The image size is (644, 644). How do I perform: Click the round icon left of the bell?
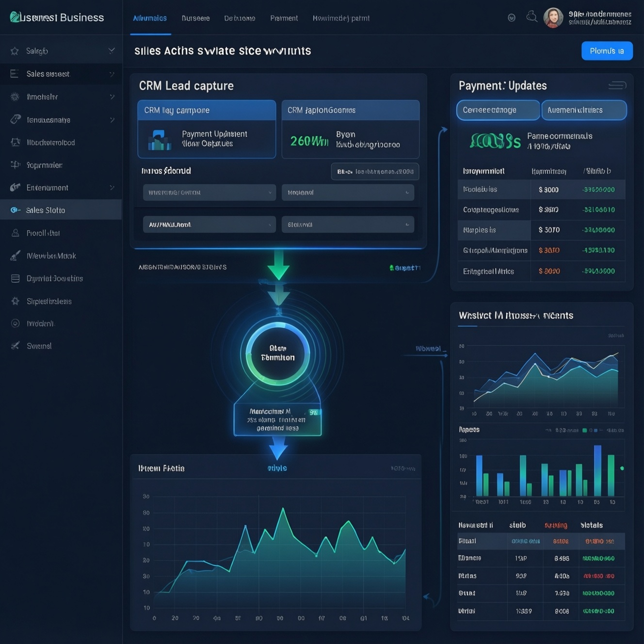tap(512, 18)
